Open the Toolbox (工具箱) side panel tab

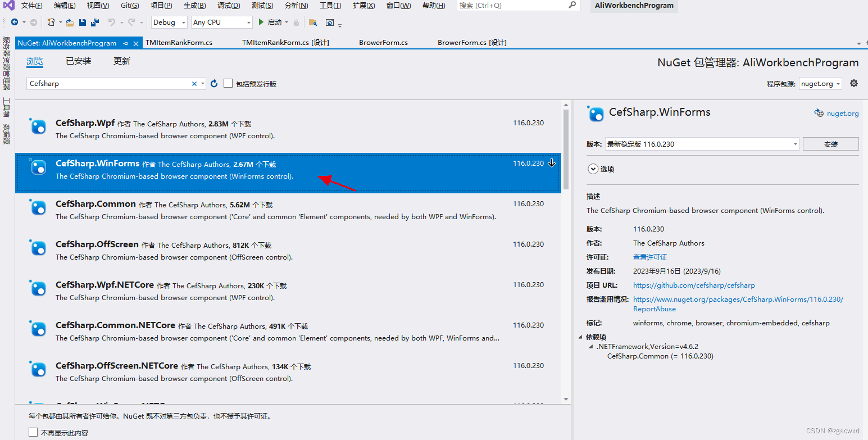(x=7, y=107)
